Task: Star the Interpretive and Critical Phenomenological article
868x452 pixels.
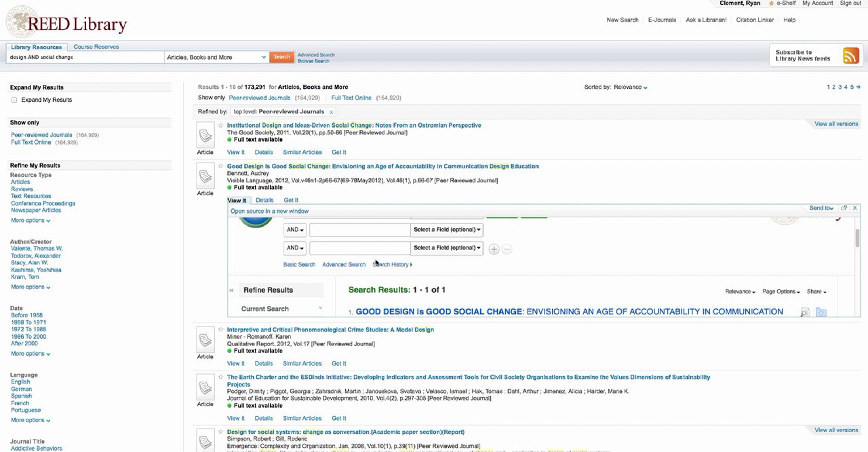Action: pyautogui.click(x=221, y=330)
